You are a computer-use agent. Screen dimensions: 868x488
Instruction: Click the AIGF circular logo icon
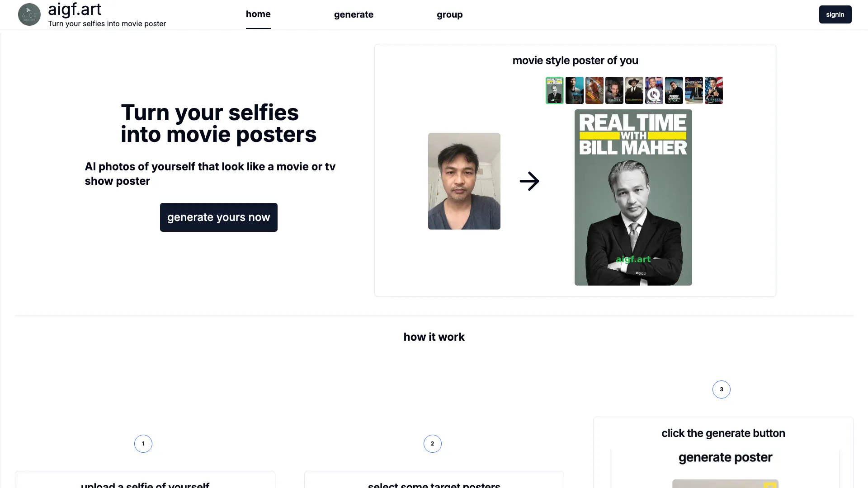(x=29, y=14)
